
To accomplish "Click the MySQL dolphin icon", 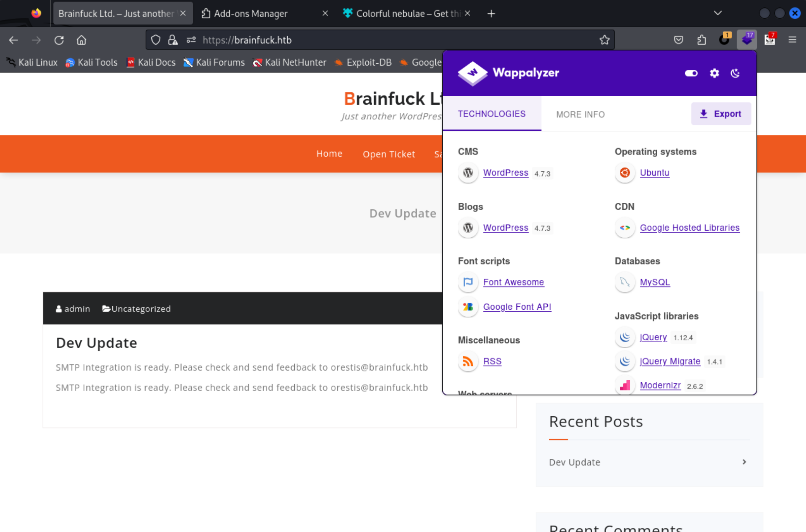I will coord(625,282).
